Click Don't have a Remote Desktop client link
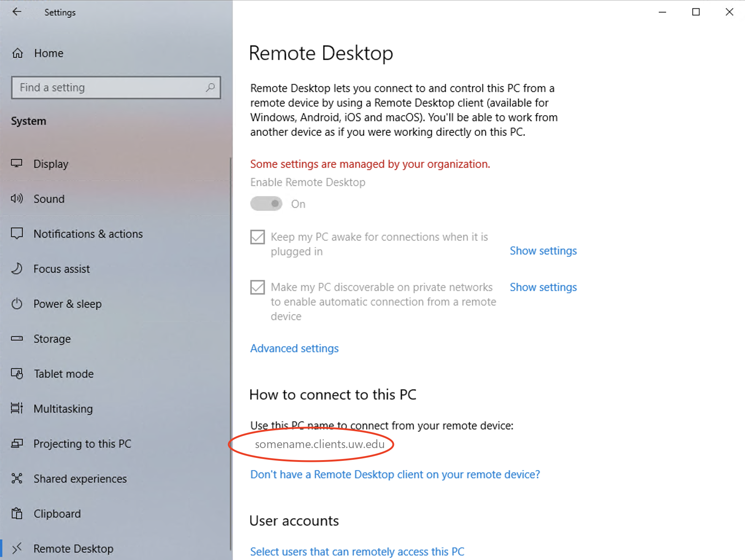The width and height of the screenshot is (745, 560). [395, 474]
